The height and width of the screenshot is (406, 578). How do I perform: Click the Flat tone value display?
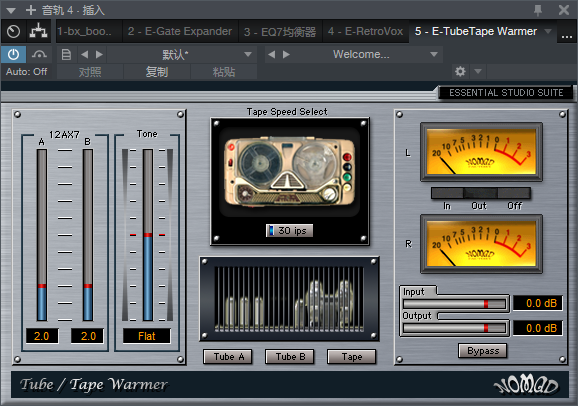[147, 336]
